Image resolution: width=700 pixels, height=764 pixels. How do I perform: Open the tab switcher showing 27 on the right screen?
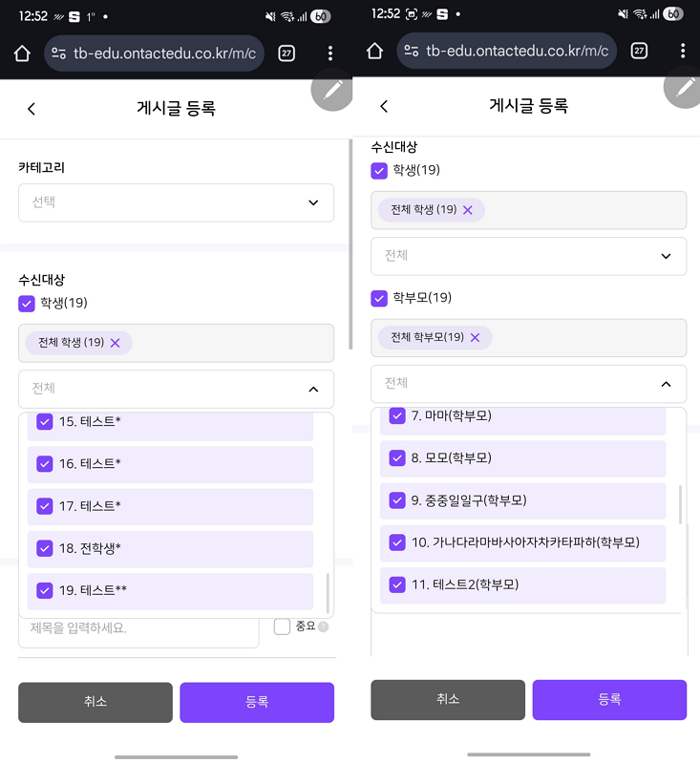pos(639,53)
